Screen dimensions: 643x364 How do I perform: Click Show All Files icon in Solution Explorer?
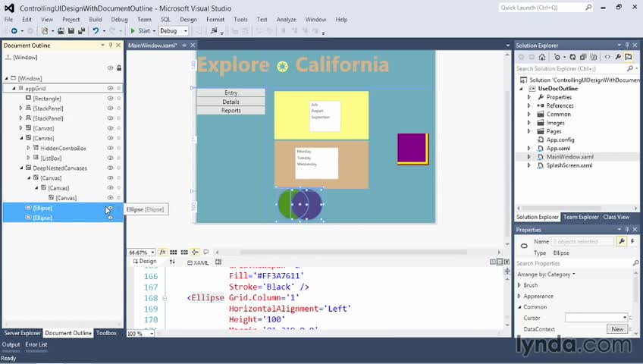593,57
